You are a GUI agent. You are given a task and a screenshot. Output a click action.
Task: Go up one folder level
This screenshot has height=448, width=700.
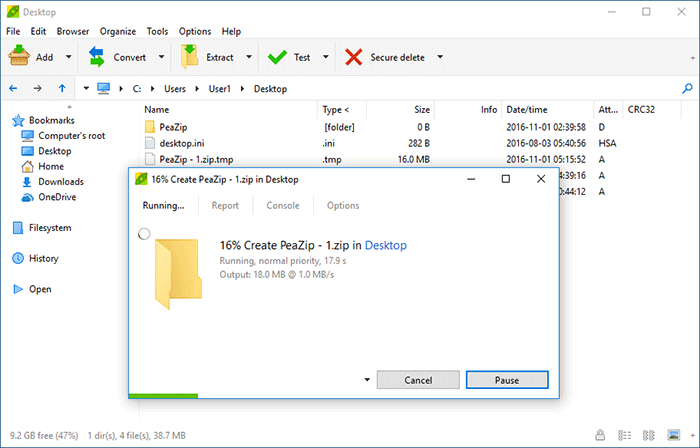tap(62, 88)
